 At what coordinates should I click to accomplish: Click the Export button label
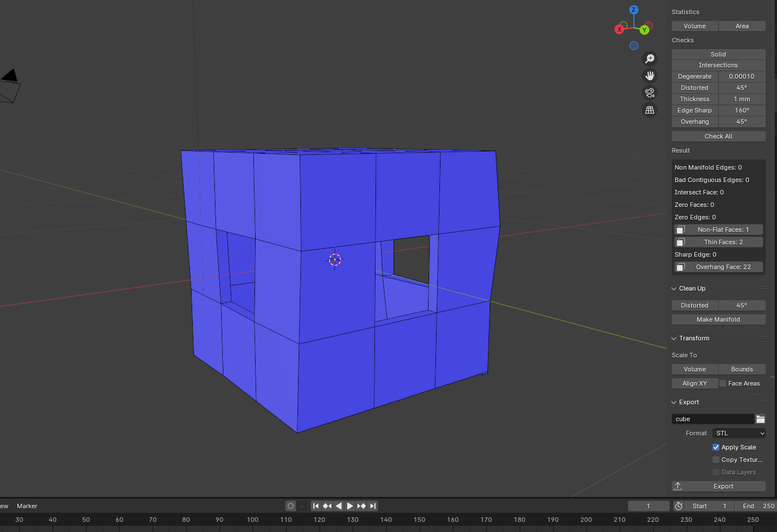click(x=723, y=486)
